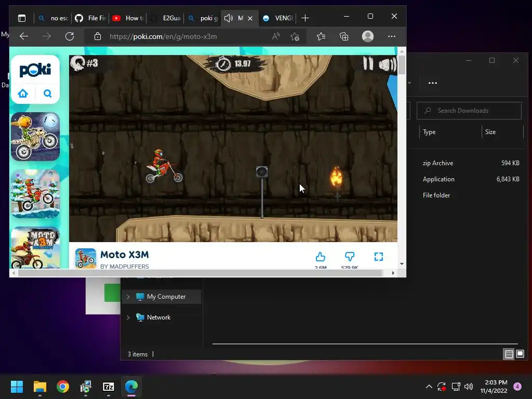The width and height of the screenshot is (532, 399).
Task: Click the horizontal scrollbar in Edge
Action: pos(200,273)
